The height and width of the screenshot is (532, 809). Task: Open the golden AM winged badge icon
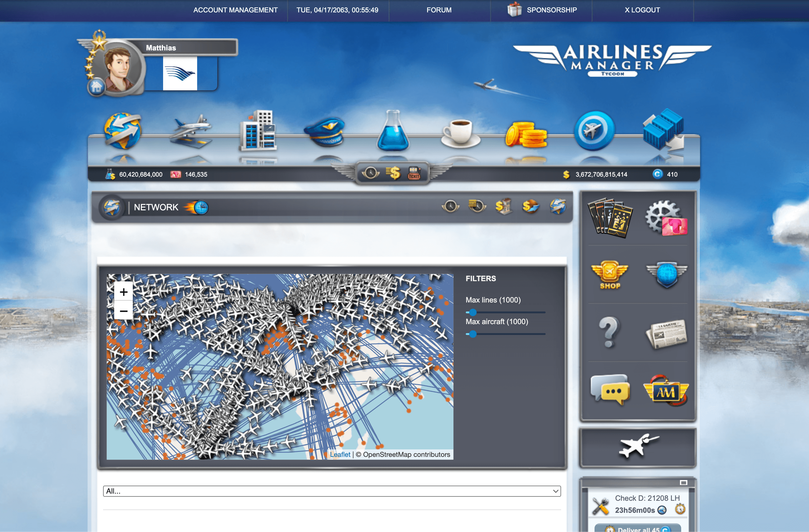[666, 391]
